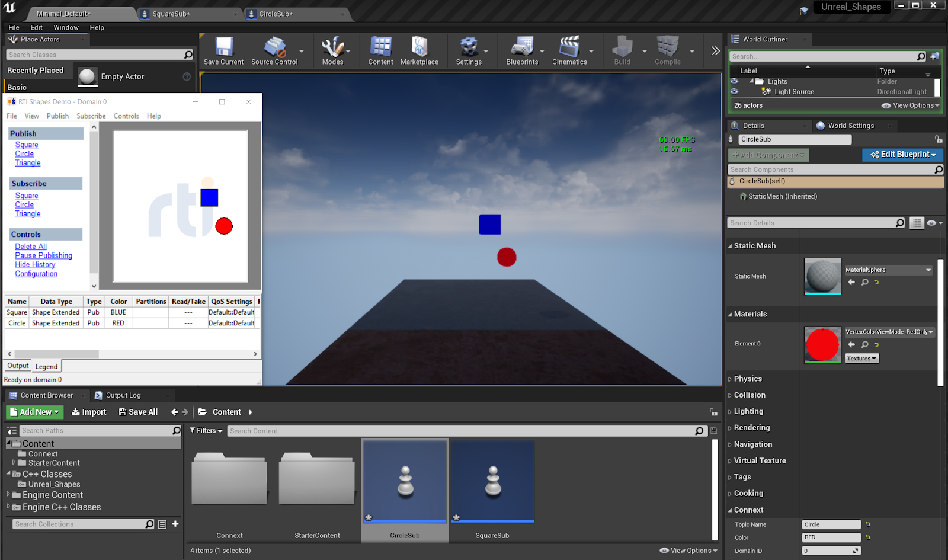
Task: Reset Static Mesh to default arrow
Action: coord(876,282)
